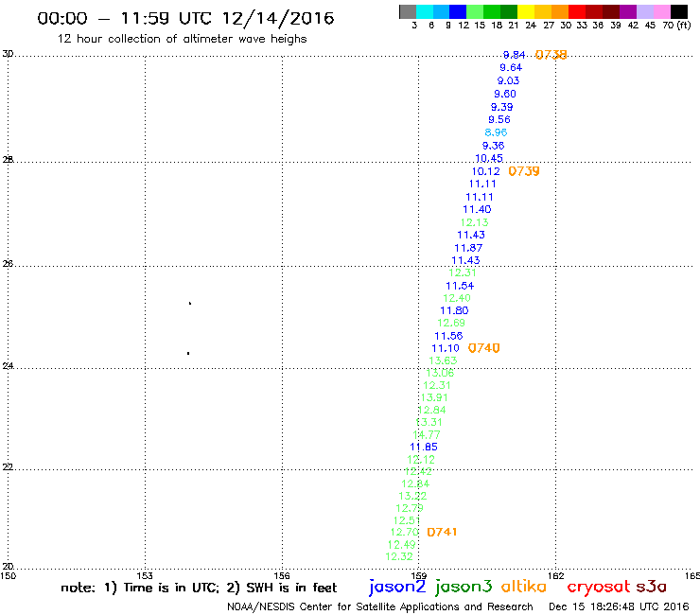Select the wave height reading '9.64'
The image size is (700, 615).
tap(511, 68)
